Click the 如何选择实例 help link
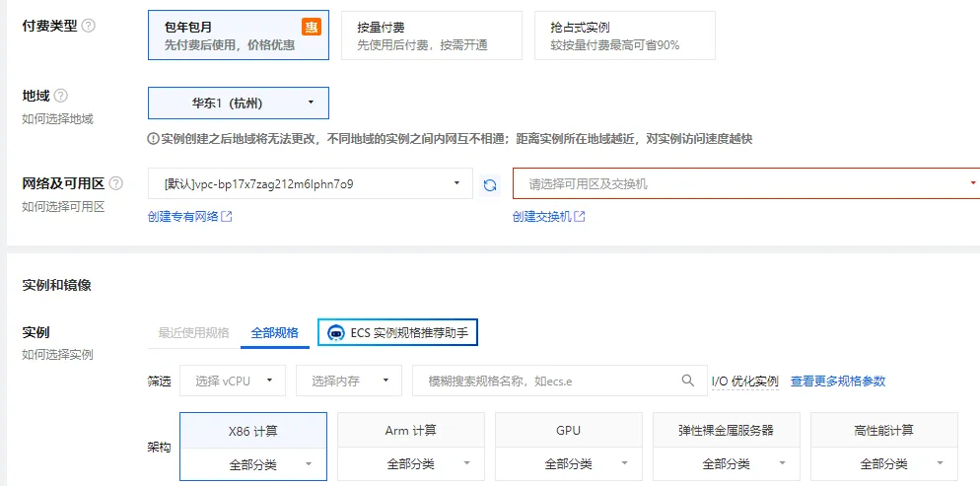 coord(57,355)
